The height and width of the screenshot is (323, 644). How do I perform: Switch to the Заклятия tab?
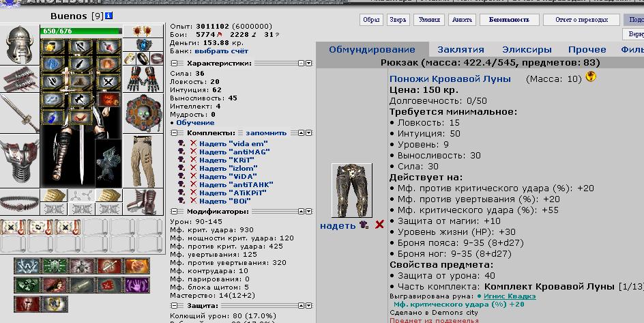click(460, 50)
